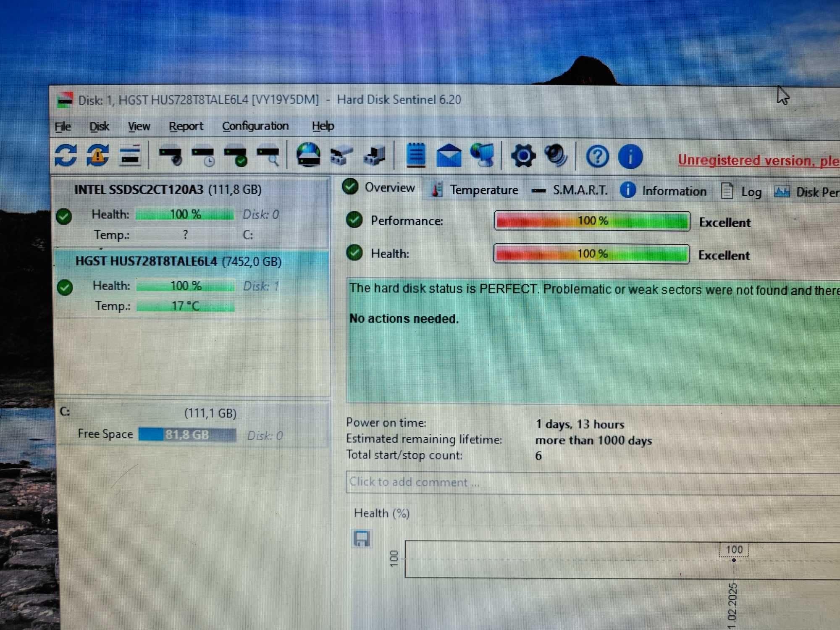Click the INTEL SSD Health 100 % bar
The height and width of the screenshot is (630, 840).
tap(185, 215)
